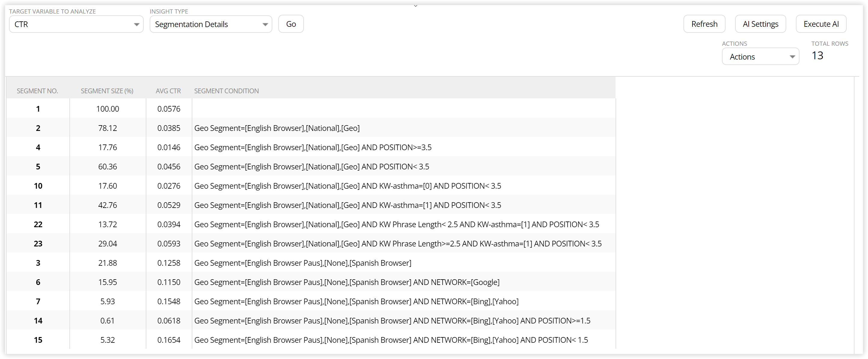Click the 0.1150 average CTR value
868x359 pixels.
coord(169,282)
